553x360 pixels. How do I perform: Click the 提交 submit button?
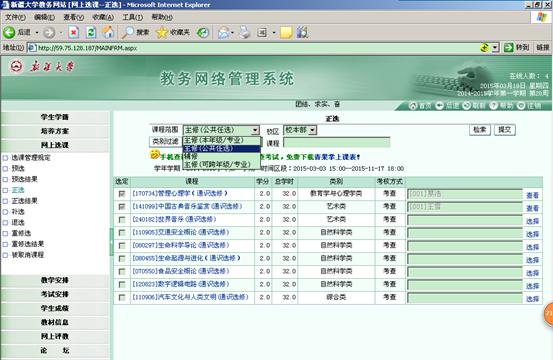coord(505,130)
